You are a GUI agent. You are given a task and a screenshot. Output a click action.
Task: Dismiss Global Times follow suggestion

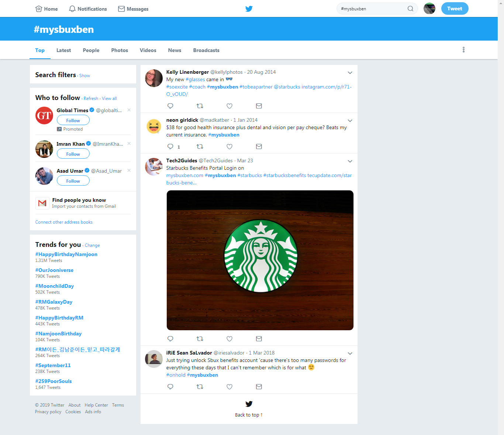click(129, 110)
